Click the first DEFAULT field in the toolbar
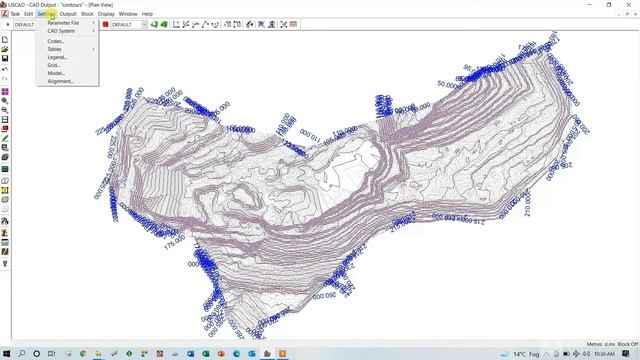640x360 pixels. 24,24
